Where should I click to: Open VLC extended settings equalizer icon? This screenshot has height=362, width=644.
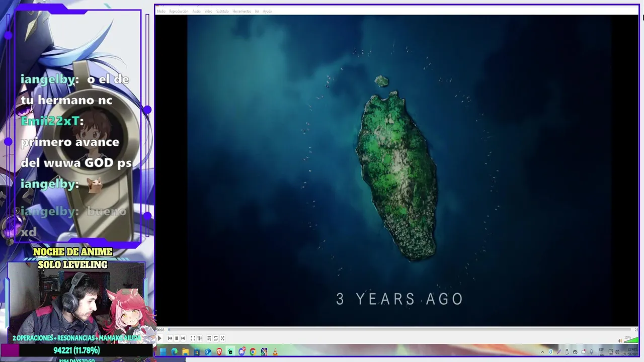coord(199,338)
